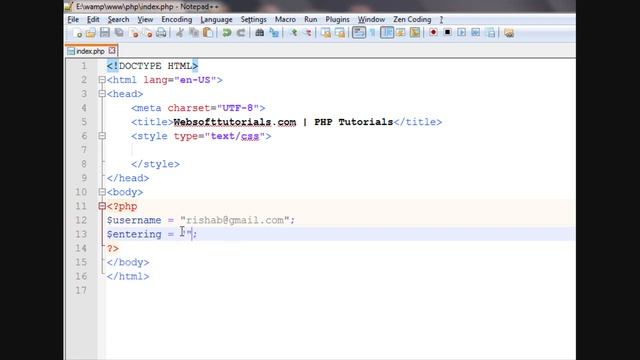This screenshot has height=360, width=640.
Task: Toggle Show All Characters pilcrow icon
Action: pos(373,33)
